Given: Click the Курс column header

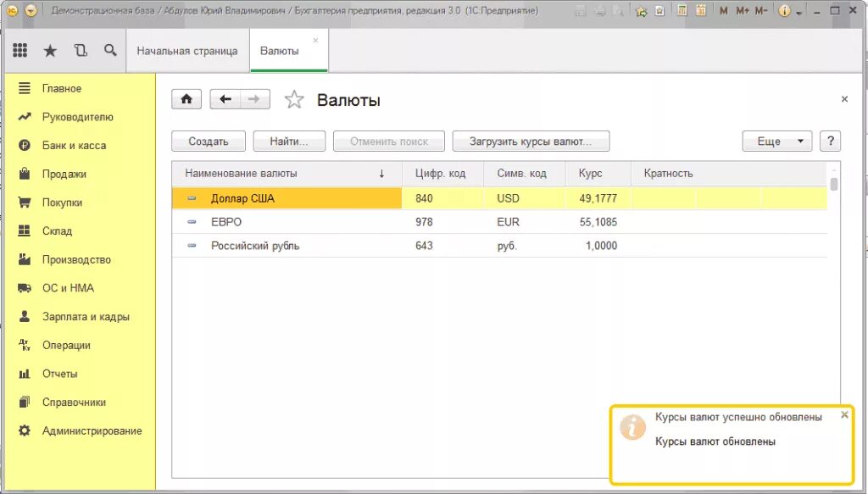Looking at the screenshot, I should [x=598, y=173].
